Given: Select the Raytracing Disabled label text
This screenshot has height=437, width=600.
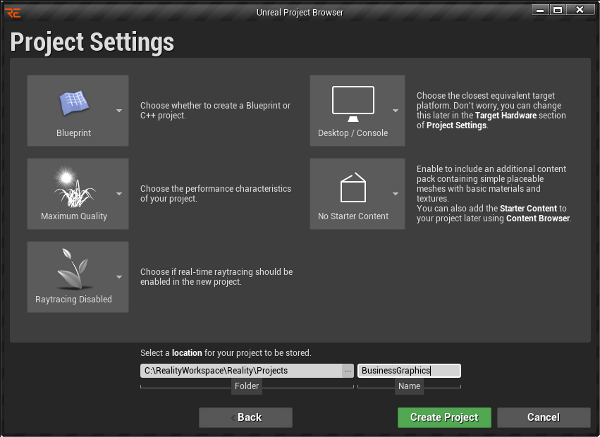Looking at the screenshot, I should click(x=74, y=299).
